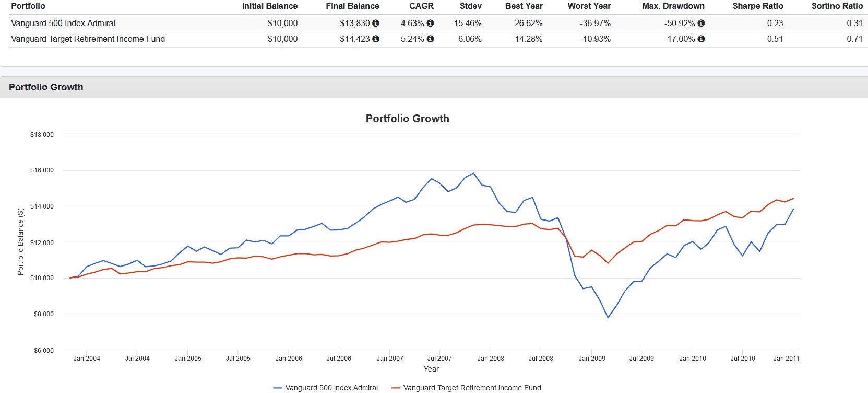Image resolution: width=868 pixels, height=393 pixels.
Task: Click info icon beside -17.00% max drawdown
Action: coord(701,39)
